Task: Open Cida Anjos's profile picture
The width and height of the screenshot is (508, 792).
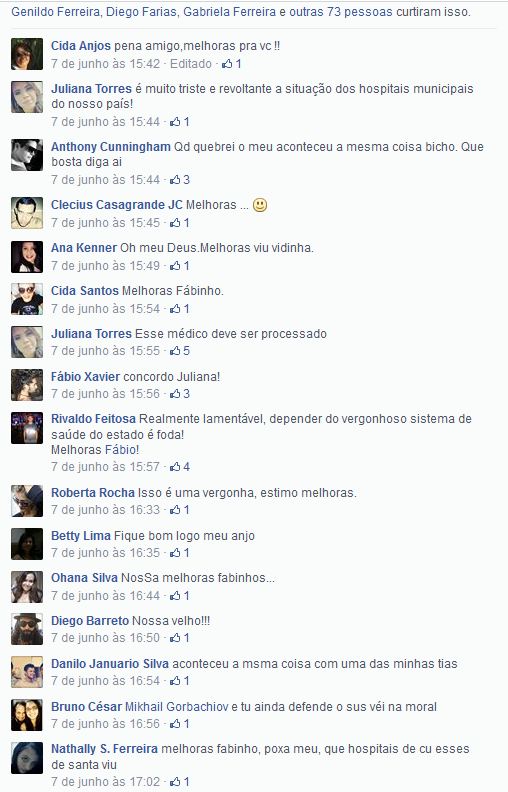Action: click(x=27, y=54)
